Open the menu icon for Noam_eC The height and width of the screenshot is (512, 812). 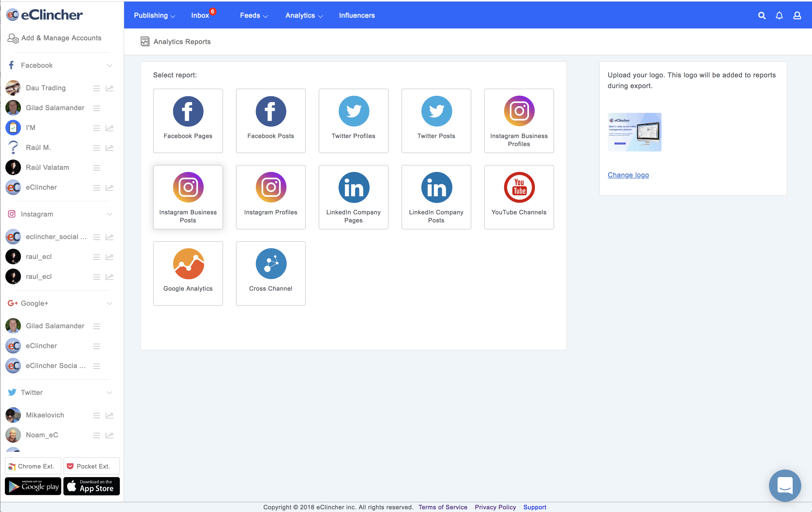pos(97,435)
